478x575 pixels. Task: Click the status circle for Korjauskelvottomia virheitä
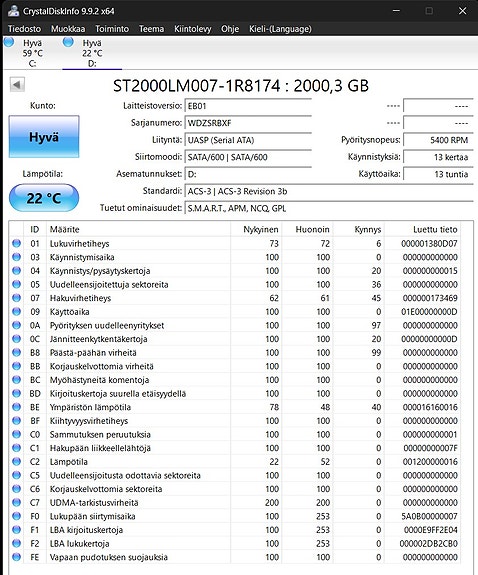(x=16, y=366)
